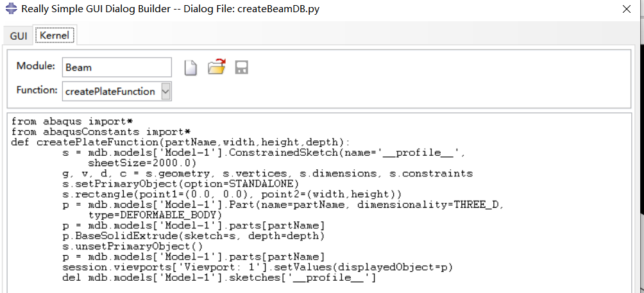Place cursor on s.unsetPrimaryObject() line

[x=132, y=246]
